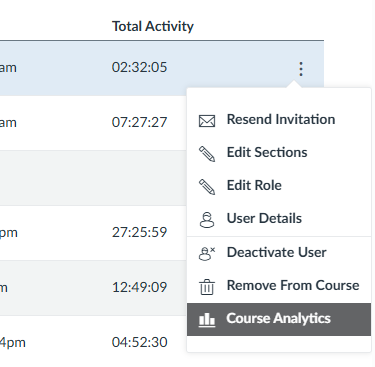The height and width of the screenshot is (367, 375).
Task: Click the 07:27:27 activity value
Action: [x=139, y=122]
